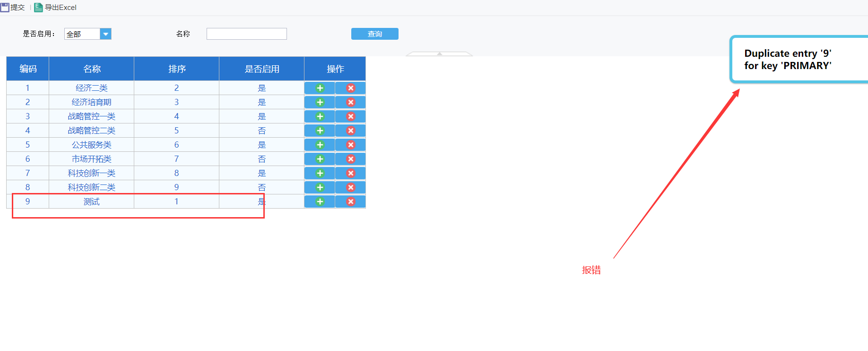Click the 编码 column header

(28, 69)
